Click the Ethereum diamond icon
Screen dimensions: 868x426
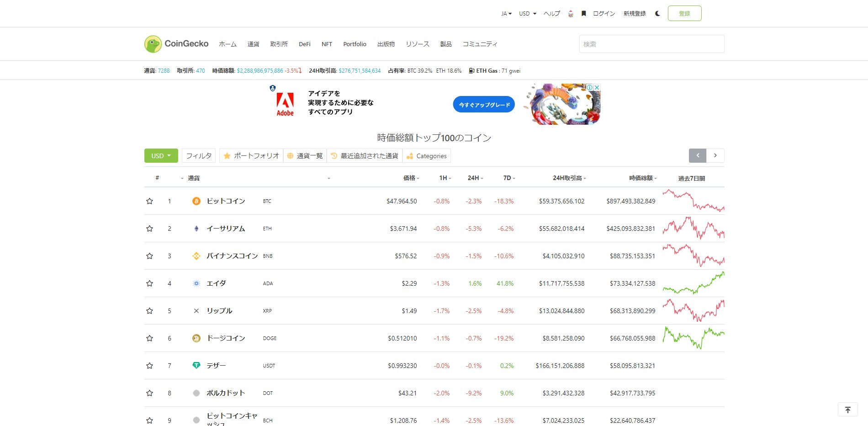196,229
